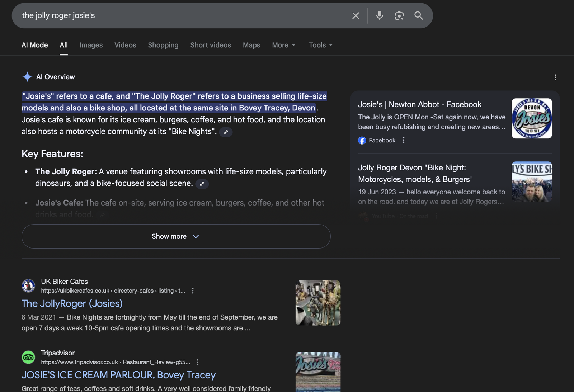Start voice search with microphone icon
Viewport: 574px width, 392px height.
tap(380, 16)
